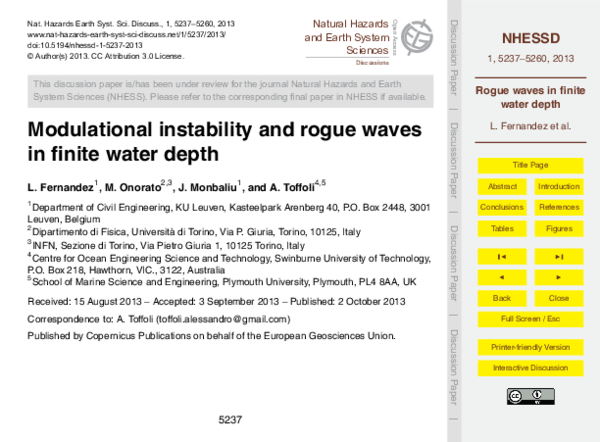
Task: Click the INFN Sezione di Torino affiliation
Action: (166, 245)
